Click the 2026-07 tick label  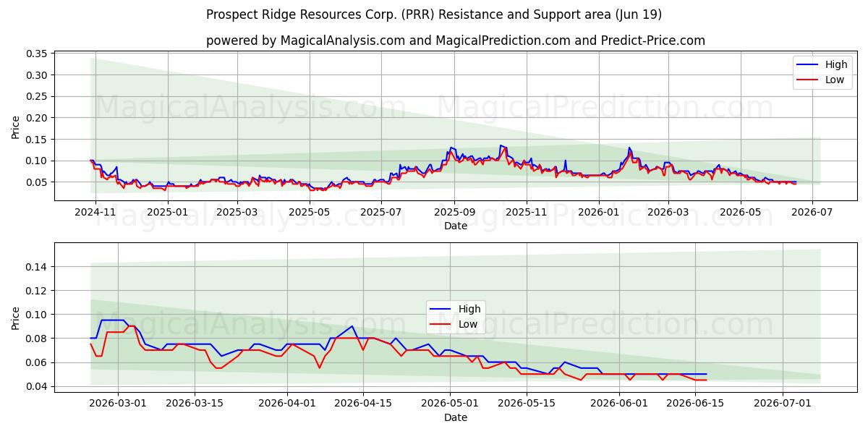[x=812, y=212]
